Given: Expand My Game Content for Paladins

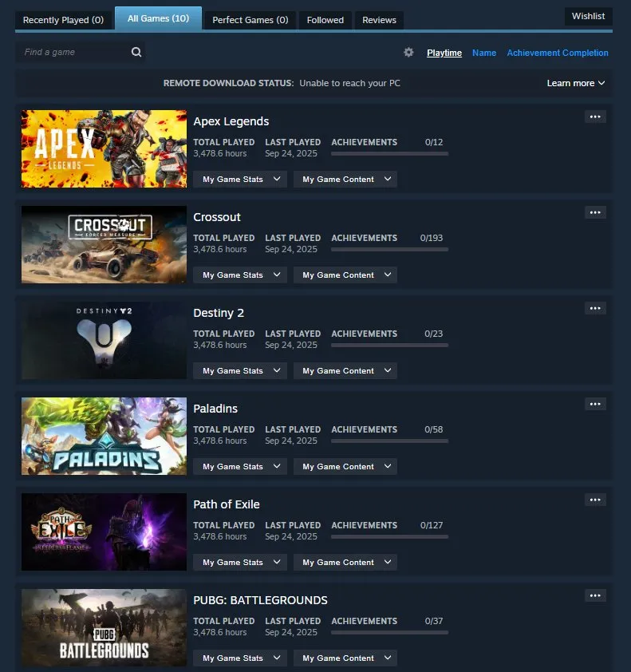Looking at the screenshot, I should [x=345, y=467].
